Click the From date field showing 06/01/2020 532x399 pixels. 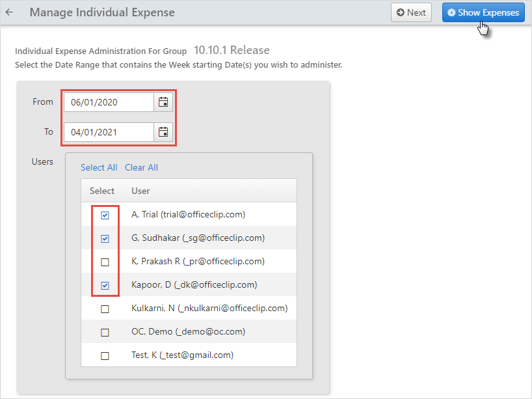[x=109, y=102]
